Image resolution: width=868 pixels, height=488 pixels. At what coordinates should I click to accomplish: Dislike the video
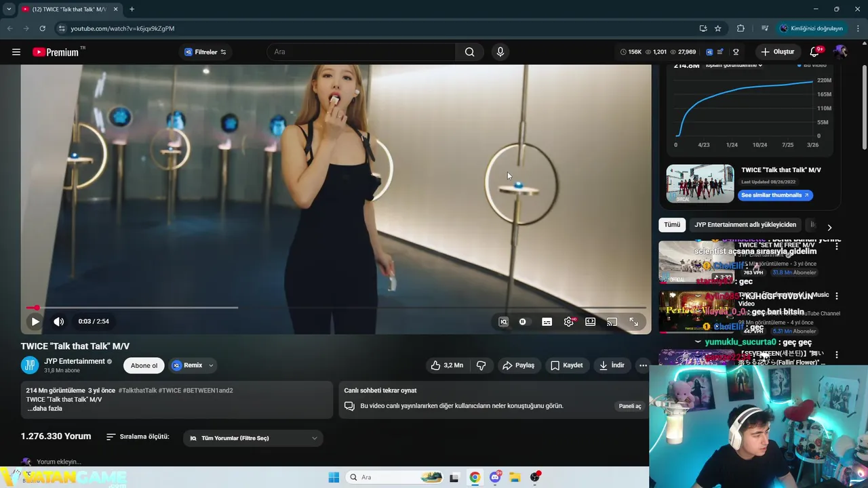pyautogui.click(x=481, y=365)
